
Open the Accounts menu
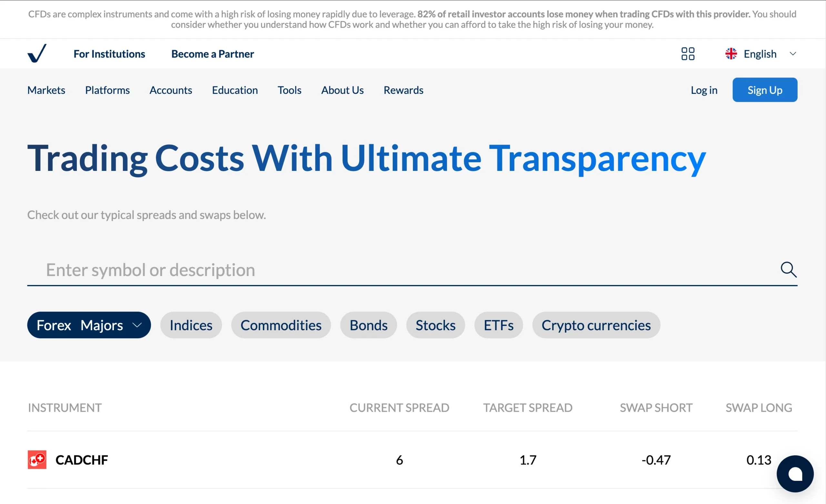[x=171, y=90]
